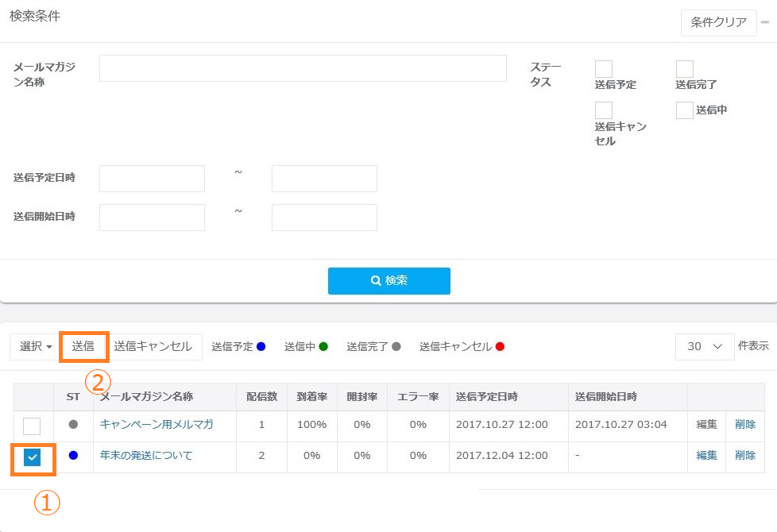Select the キャンペーン用メルマガ row checkbox
Screen dimensions: 777x532
coord(32,426)
